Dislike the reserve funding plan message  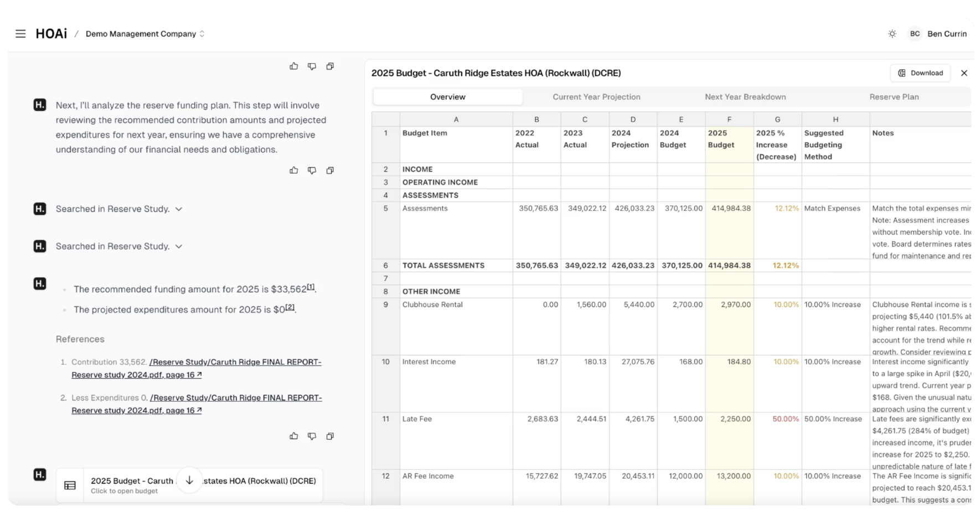click(x=312, y=170)
